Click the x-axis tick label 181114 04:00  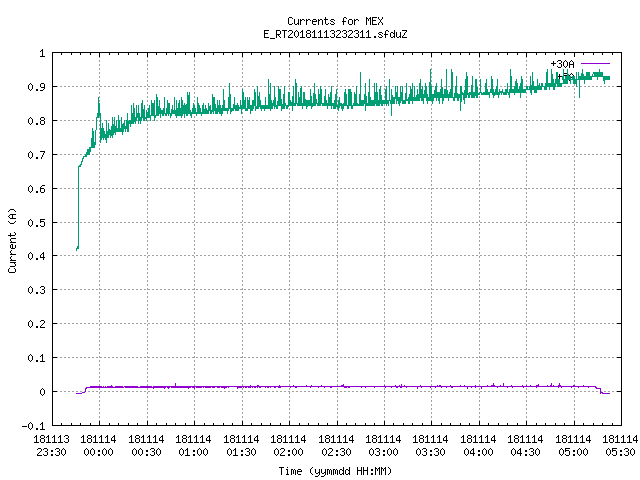click(478, 446)
